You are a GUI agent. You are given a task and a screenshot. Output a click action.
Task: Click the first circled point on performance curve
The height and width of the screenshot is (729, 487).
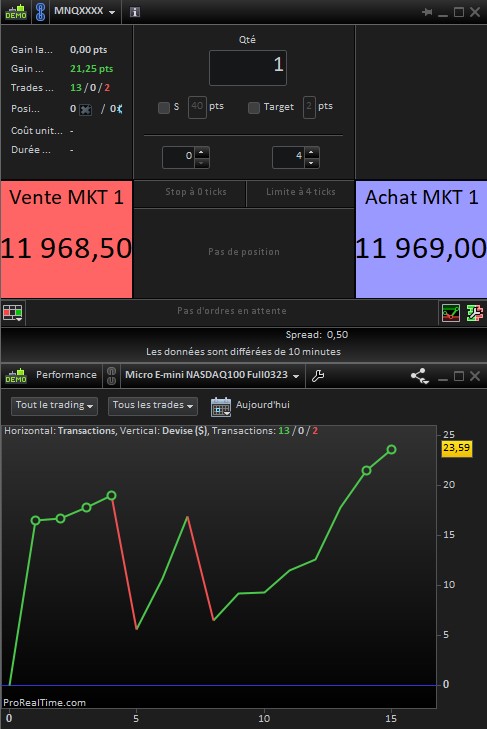35,520
